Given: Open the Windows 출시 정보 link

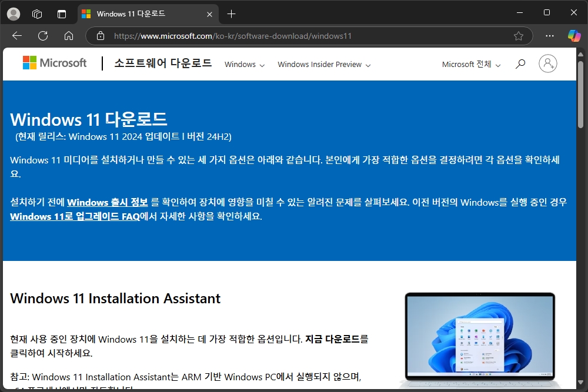Looking at the screenshot, I should tap(107, 202).
